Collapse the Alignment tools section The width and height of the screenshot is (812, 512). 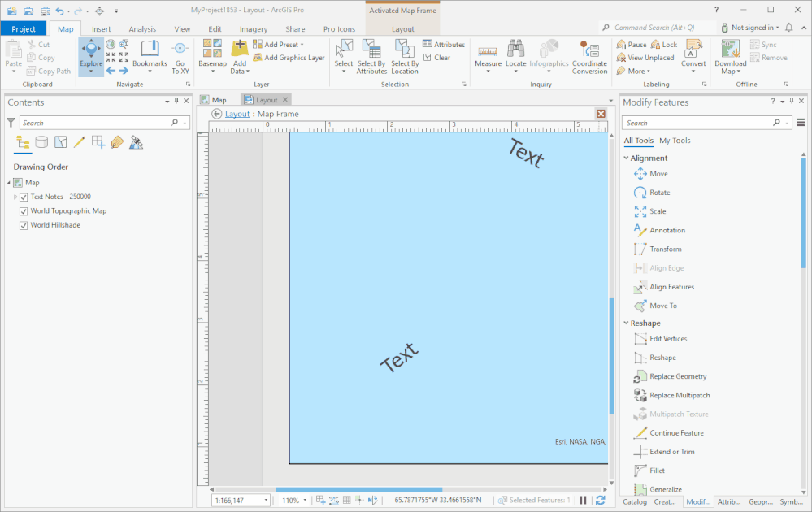pos(626,158)
